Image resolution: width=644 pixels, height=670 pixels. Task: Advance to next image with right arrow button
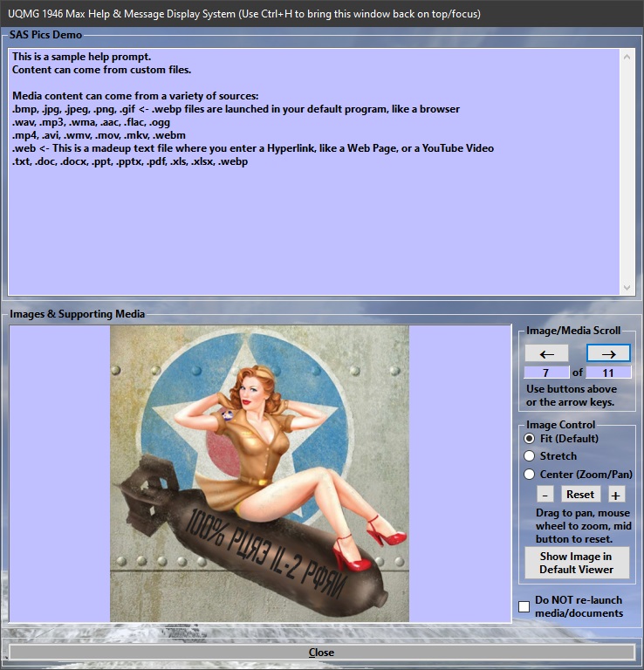click(608, 354)
